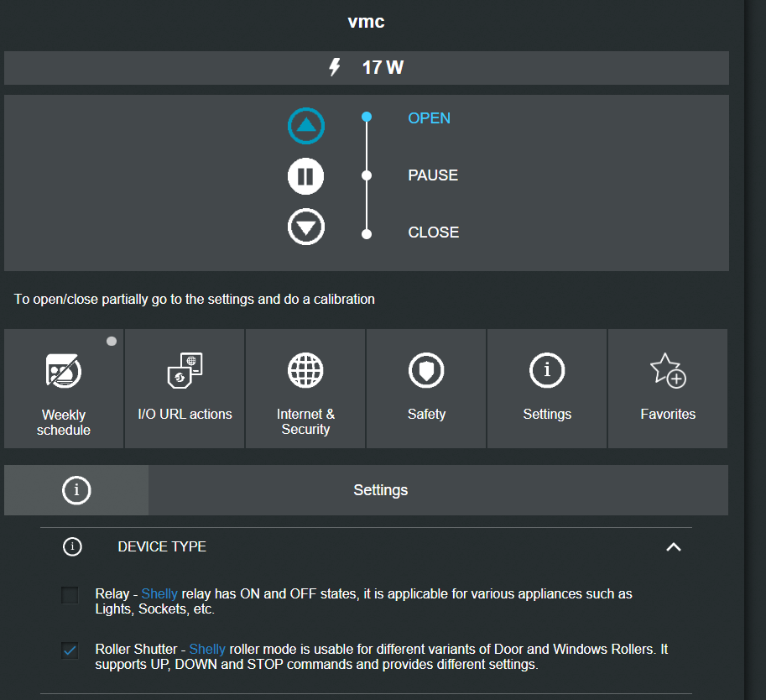Click the info icon in Settings header
This screenshot has height=700, width=766.
(x=76, y=490)
